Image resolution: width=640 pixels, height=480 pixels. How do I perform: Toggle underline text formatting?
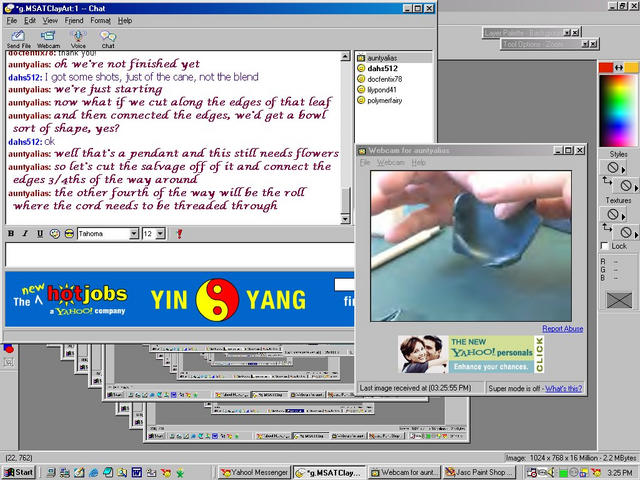40,233
